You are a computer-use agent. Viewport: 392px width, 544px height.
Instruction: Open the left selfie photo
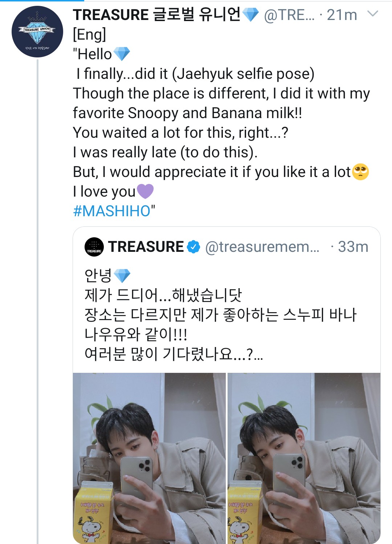pos(149,458)
